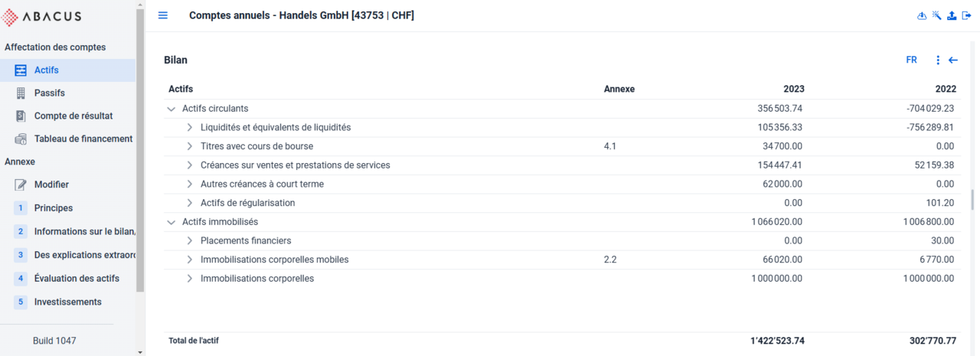Open annex section 5 Investissements
The width and height of the screenshot is (980, 356).
click(x=67, y=302)
